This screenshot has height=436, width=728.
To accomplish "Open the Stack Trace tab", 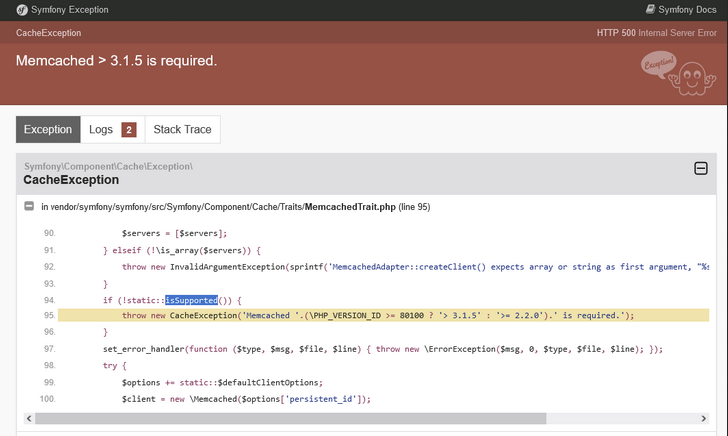I will pos(182,130).
